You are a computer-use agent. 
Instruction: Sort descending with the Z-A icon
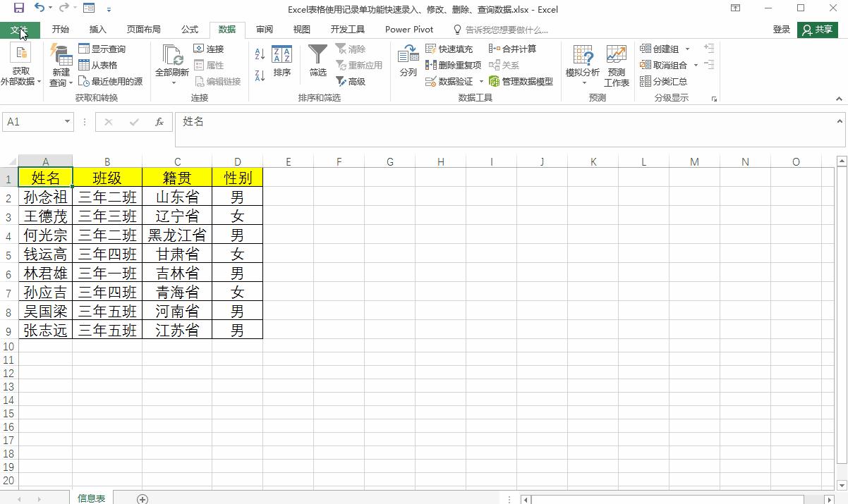pyautogui.click(x=260, y=75)
